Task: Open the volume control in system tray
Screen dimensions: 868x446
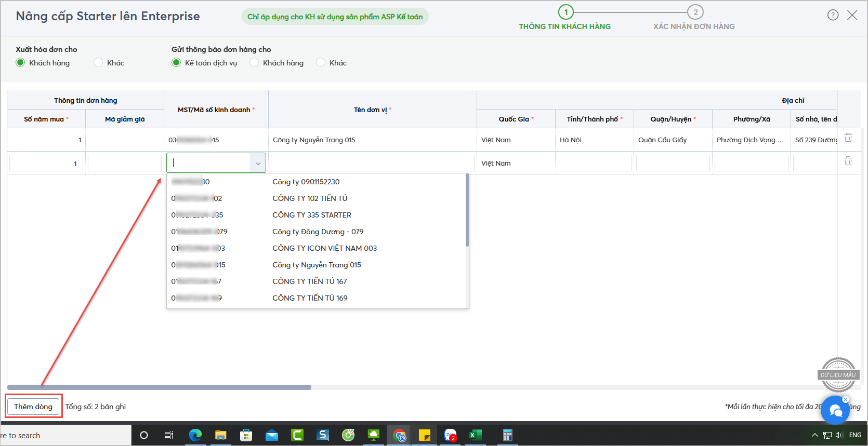Action: [x=839, y=435]
